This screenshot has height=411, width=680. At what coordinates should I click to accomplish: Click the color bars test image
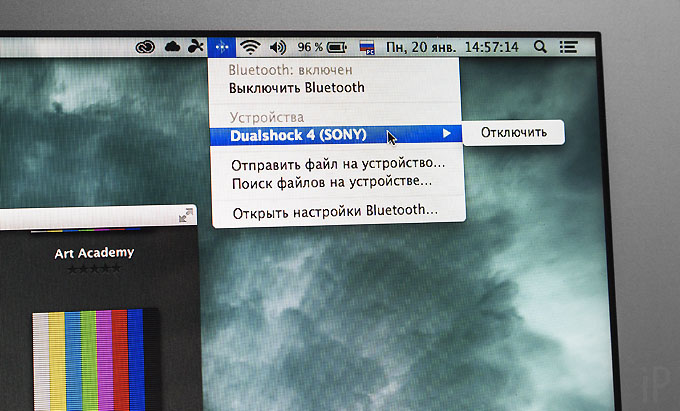pyautogui.click(x=95, y=359)
